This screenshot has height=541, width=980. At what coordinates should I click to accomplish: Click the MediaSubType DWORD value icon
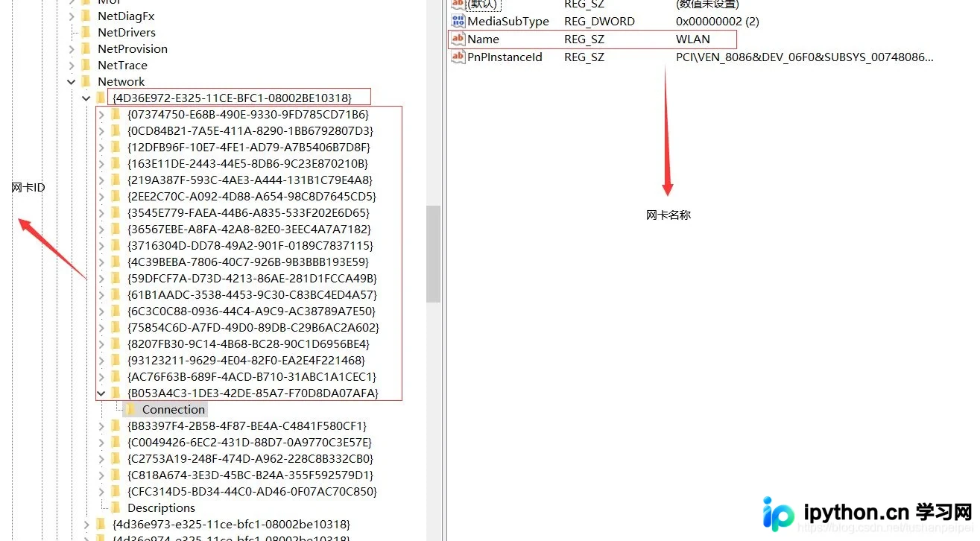[458, 22]
